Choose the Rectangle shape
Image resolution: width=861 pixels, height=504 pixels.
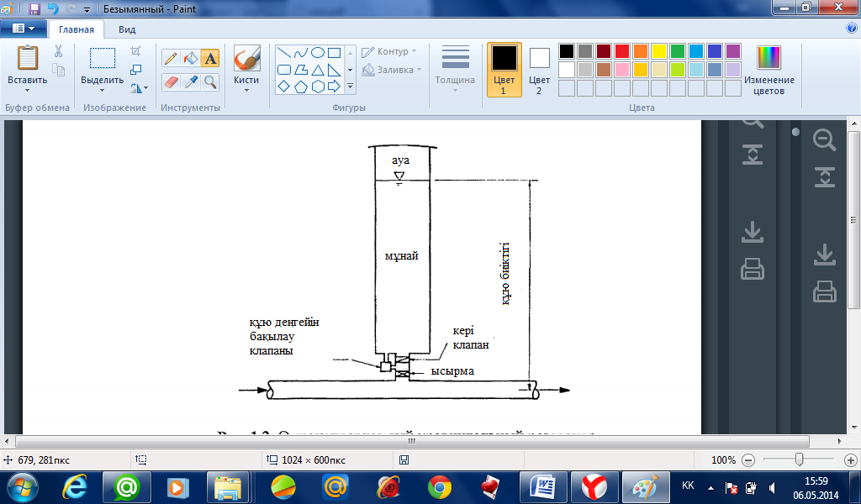(x=334, y=53)
